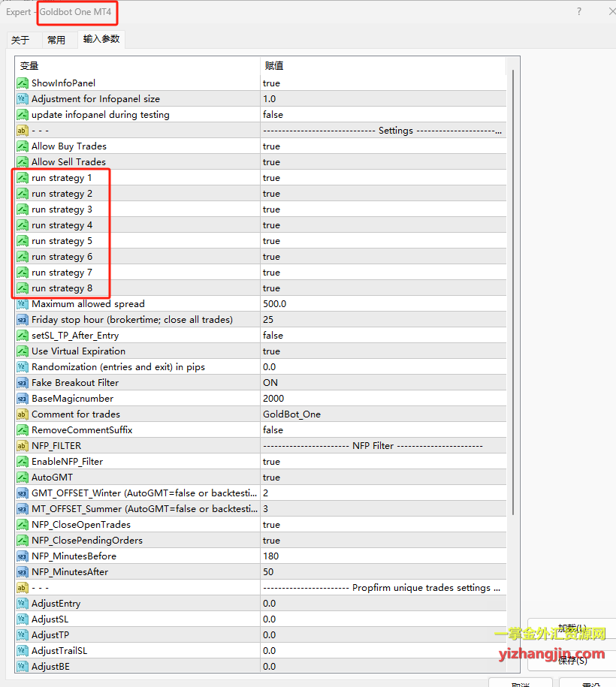The image size is (616, 687).
Task: Select the comment value GoldBot_One
Action: tap(291, 414)
